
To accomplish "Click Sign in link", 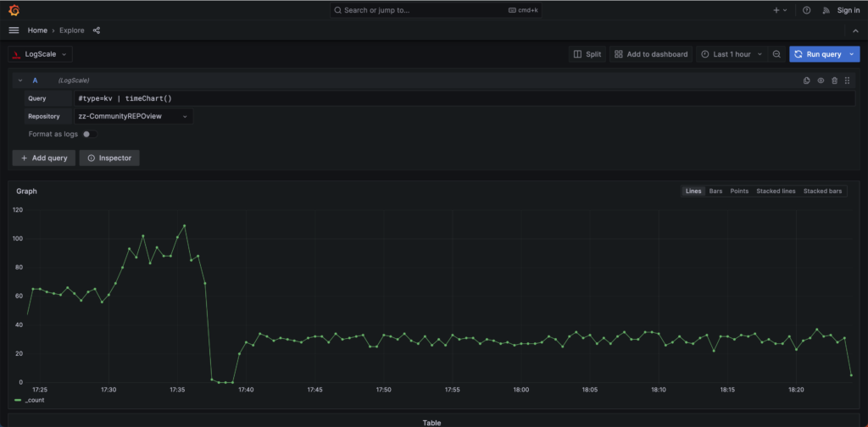I will tap(848, 10).
